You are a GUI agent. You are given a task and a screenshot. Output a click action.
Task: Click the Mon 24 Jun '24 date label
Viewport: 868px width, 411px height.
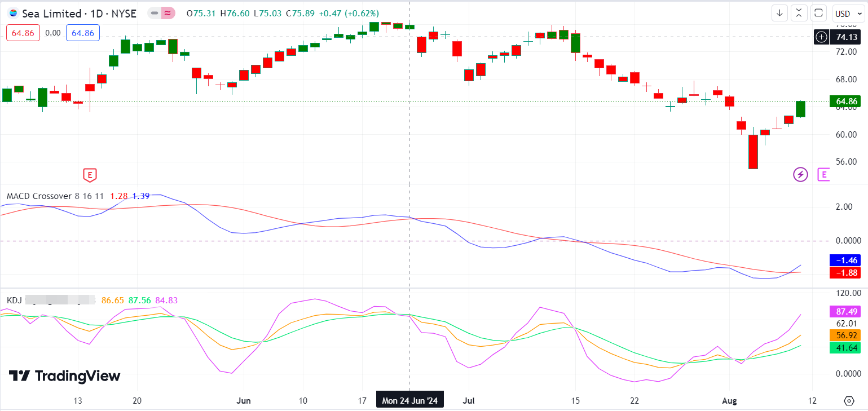pos(410,401)
